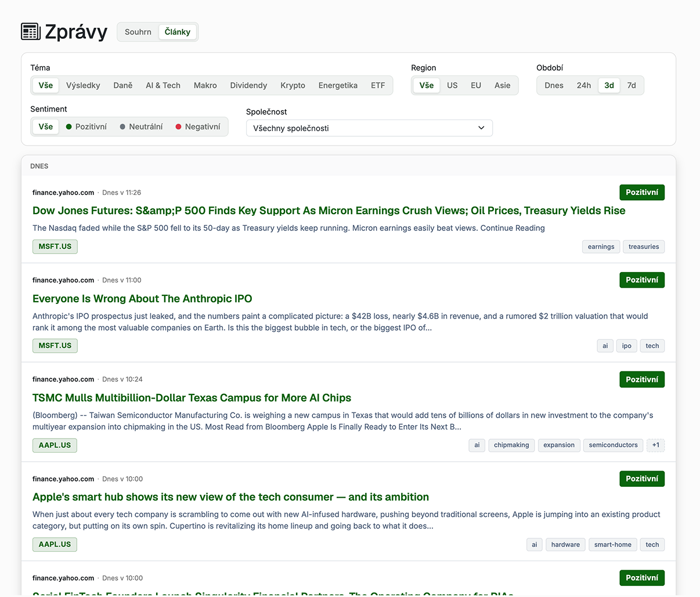This screenshot has height=597, width=700.
Task: Expand the +1 extra tags badge
Action: pos(655,446)
